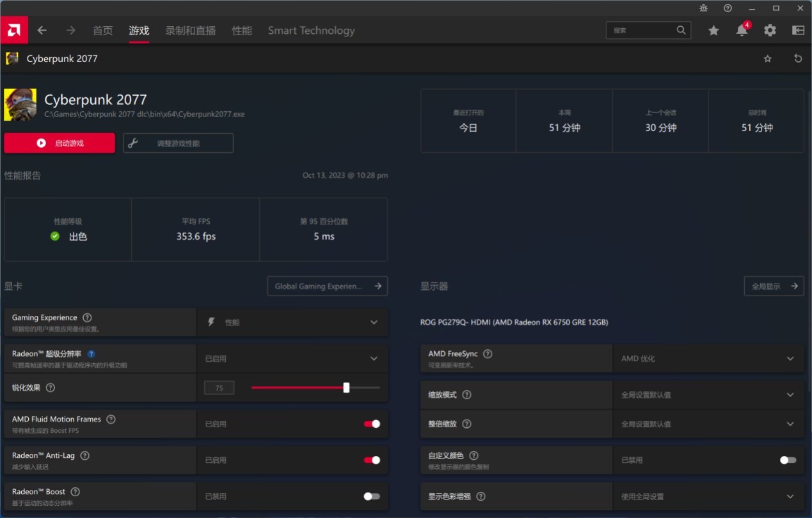
Task: Open Global Gaming Experience link button
Action: click(328, 286)
